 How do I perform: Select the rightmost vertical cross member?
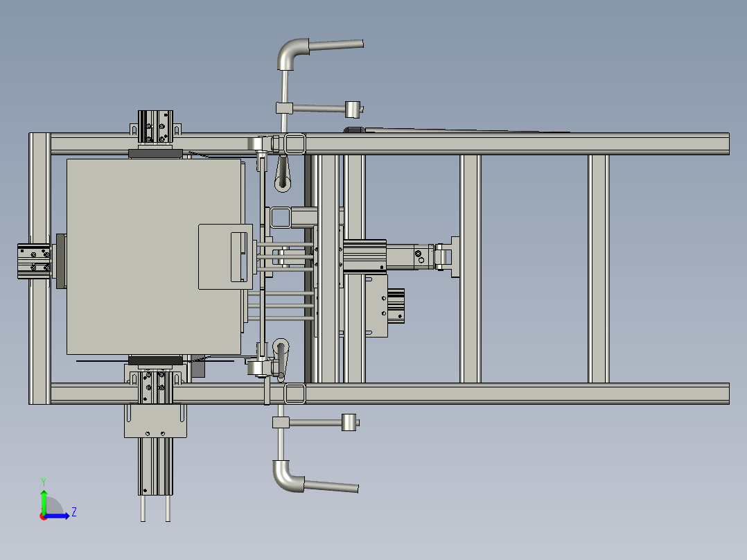click(599, 269)
